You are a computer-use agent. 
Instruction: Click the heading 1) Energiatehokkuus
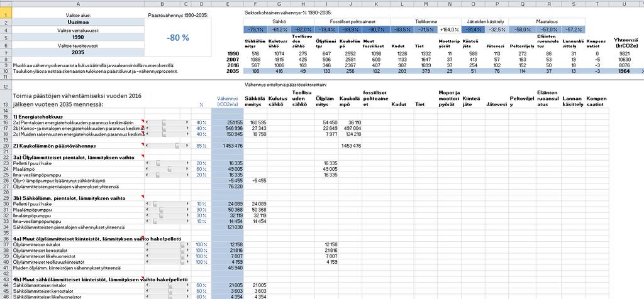[37, 116]
